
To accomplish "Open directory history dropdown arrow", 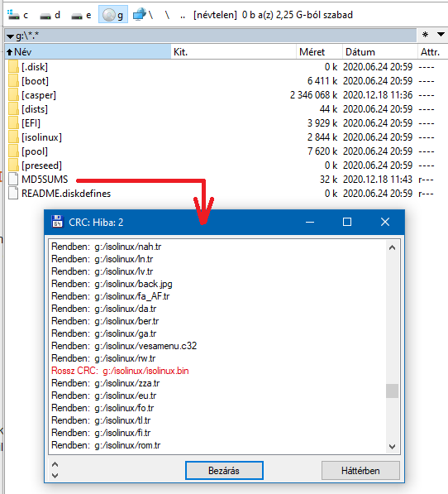I will (441, 35).
